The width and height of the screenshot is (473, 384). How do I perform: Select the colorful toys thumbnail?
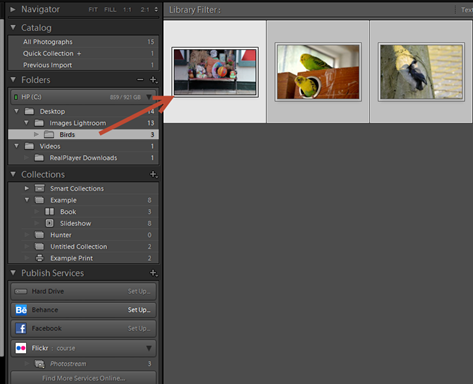point(215,72)
